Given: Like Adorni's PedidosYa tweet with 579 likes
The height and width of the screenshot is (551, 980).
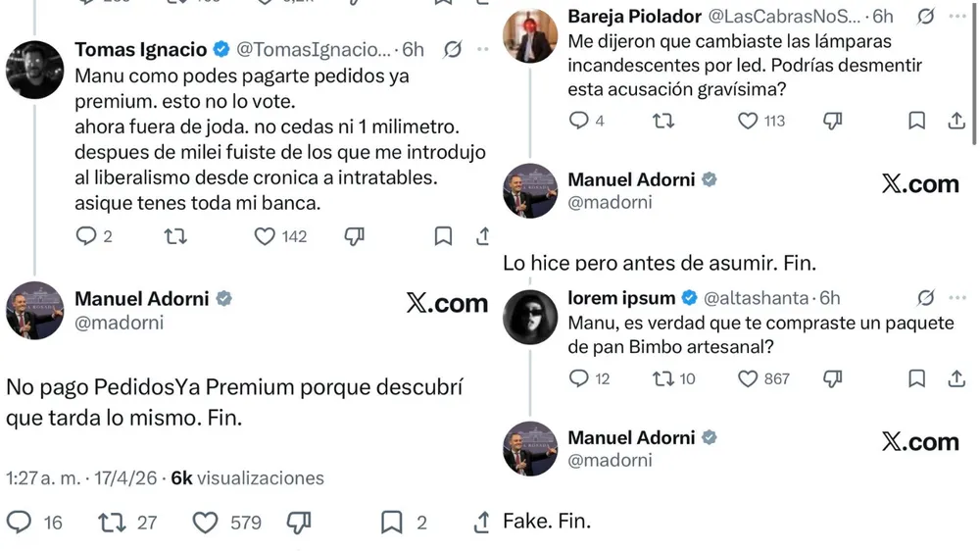Looking at the screenshot, I should point(205,523).
